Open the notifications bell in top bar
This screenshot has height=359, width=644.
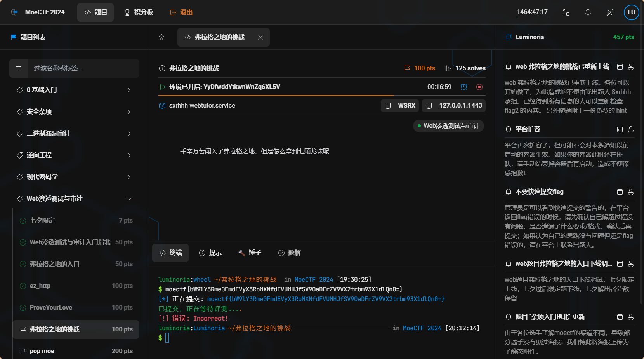[588, 12]
